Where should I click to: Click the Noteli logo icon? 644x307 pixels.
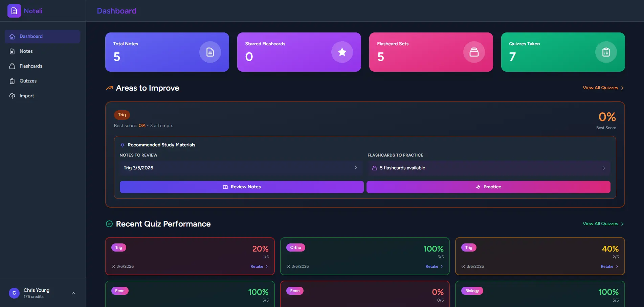click(x=14, y=11)
